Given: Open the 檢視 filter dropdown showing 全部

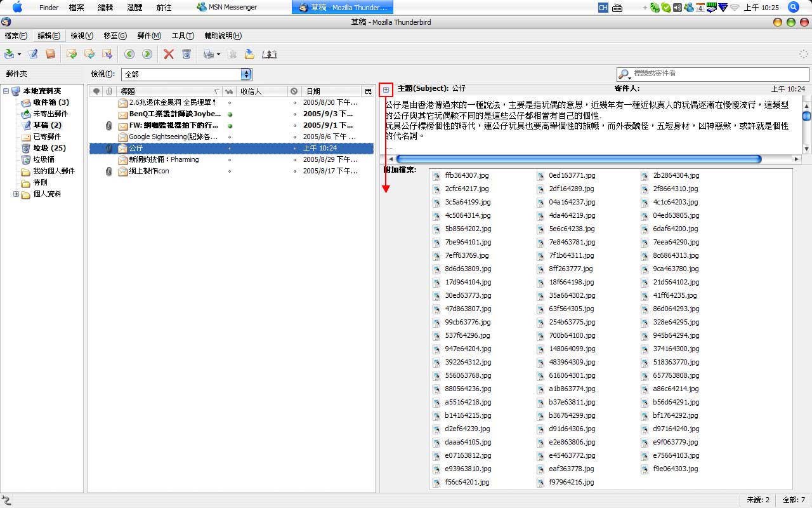Looking at the screenshot, I should click(x=187, y=74).
